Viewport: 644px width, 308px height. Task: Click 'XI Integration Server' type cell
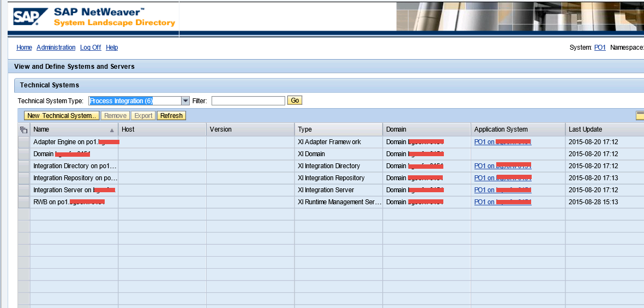click(x=339, y=190)
